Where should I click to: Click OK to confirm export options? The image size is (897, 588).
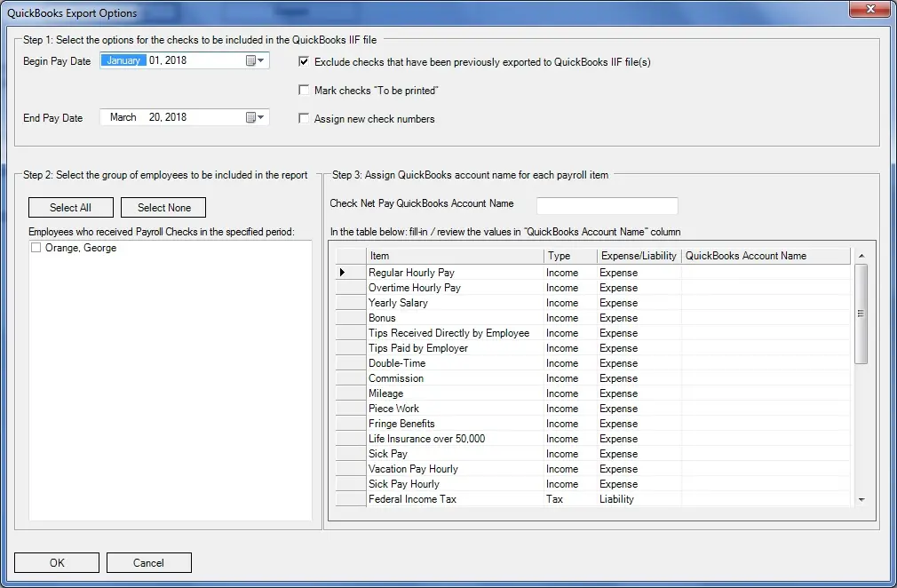coord(57,562)
